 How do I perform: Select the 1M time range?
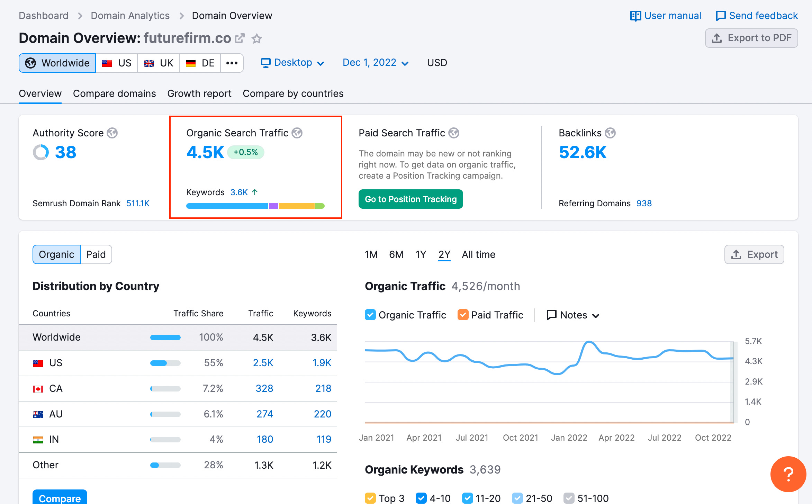[x=371, y=254]
